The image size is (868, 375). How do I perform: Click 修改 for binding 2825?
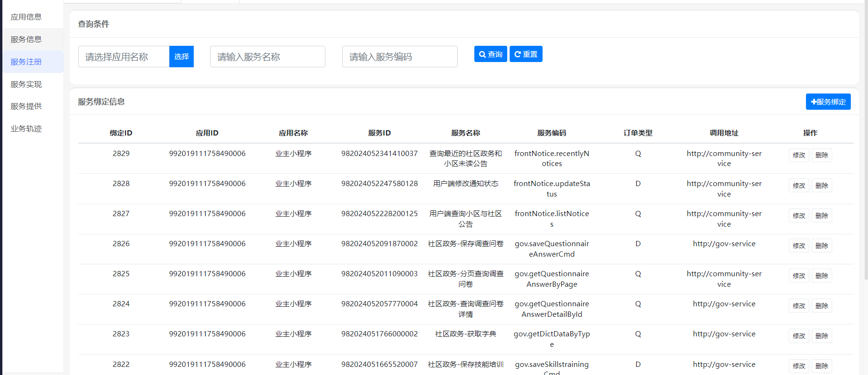799,275
